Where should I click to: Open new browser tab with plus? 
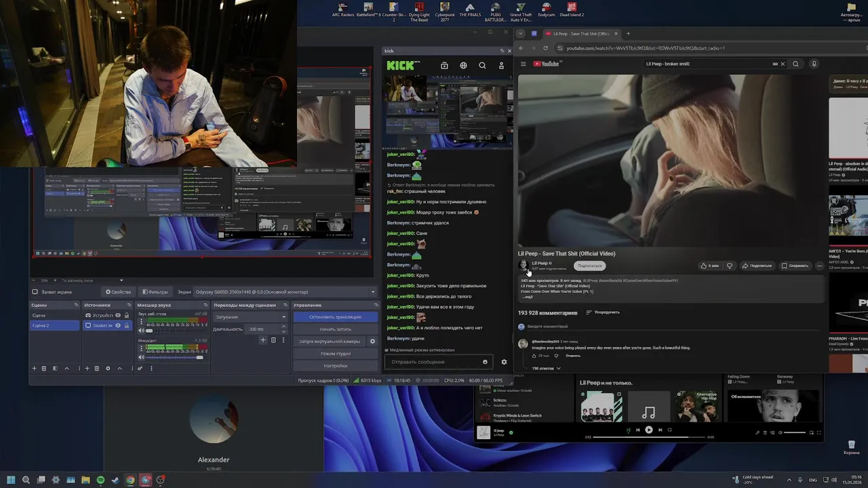628,33
